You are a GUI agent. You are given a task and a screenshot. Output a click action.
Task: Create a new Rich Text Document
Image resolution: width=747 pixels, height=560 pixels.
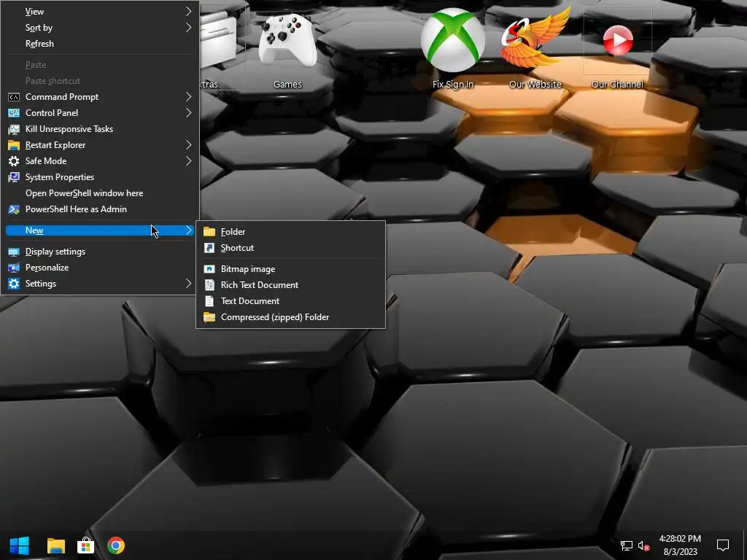(x=290, y=285)
